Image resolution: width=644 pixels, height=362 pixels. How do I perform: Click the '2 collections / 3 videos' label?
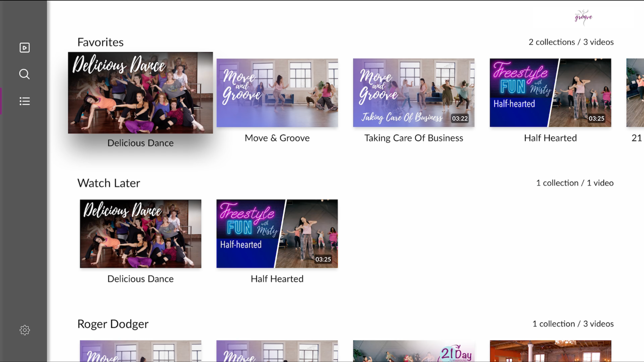pyautogui.click(x=571, y=42)
